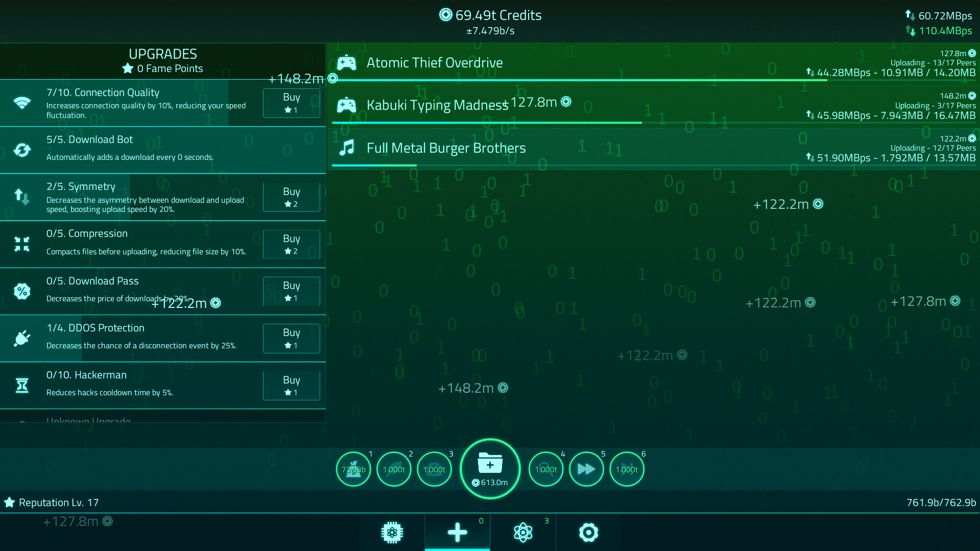Screen dimensions: 980x551
Task: Activate the fast-forward ability in slot 5
Action: click(586, 469)
